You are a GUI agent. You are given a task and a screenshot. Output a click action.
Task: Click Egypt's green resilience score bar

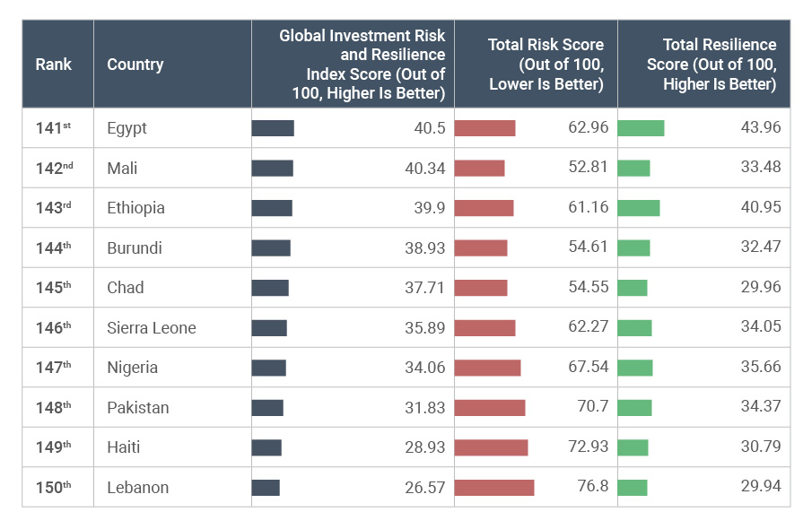pos(641,128)
